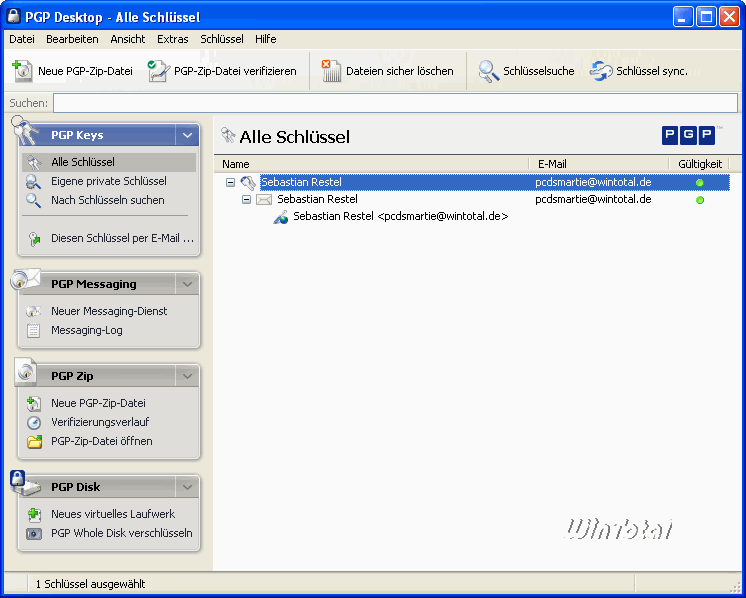Click the PGP Whole Disk verschlüsseln icon
Image resolution: width=746 pixels, height=598 pixels.
(x=34, y=533)
